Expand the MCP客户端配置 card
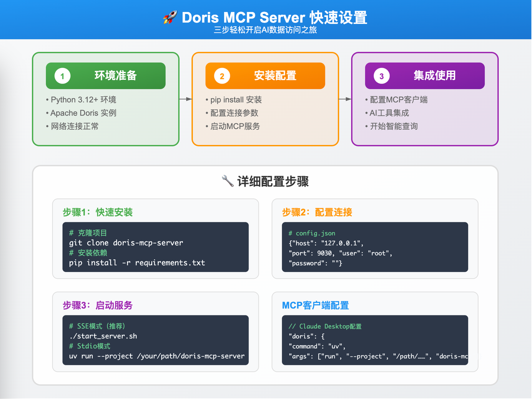This screenshot has height=399, width=532. tap(374, 332)
